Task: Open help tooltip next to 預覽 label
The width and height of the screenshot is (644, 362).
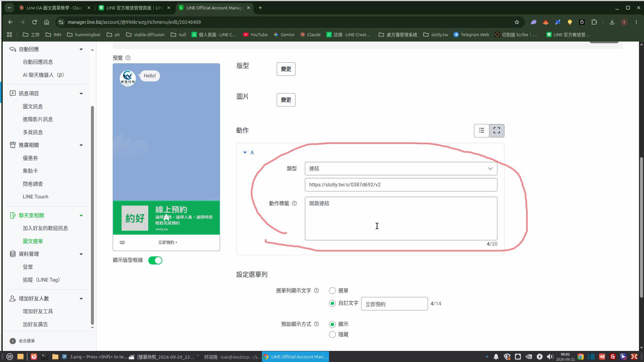Action: (x=128, y=58)
